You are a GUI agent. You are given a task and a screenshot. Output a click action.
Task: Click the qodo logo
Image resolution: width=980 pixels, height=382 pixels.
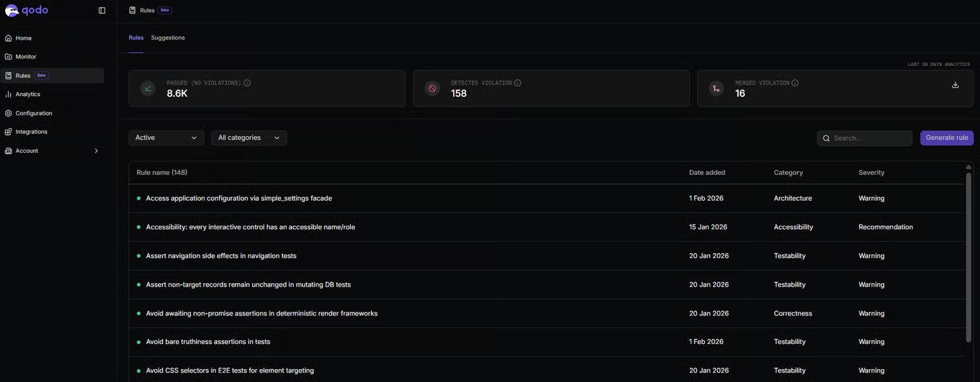pos(27,10)
